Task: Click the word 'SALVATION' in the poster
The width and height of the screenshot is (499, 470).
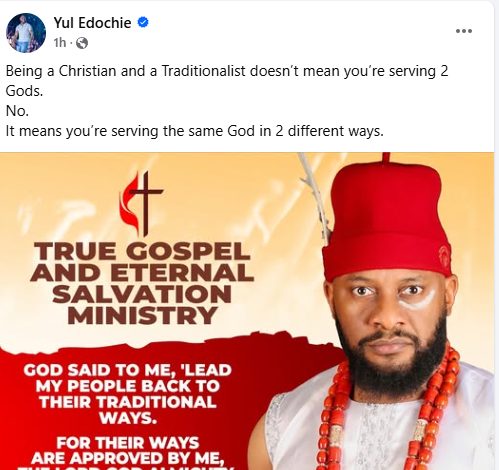Action: [x=142, y=294]
